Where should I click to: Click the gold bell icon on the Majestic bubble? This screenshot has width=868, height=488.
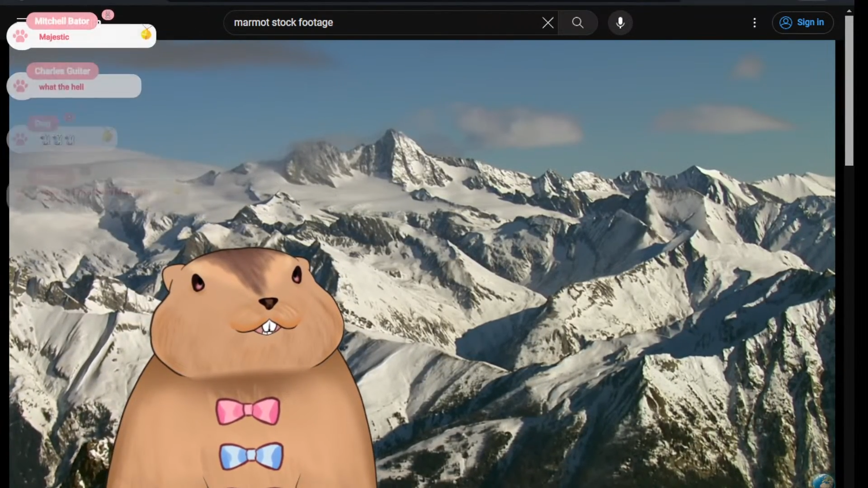[146, 33]
